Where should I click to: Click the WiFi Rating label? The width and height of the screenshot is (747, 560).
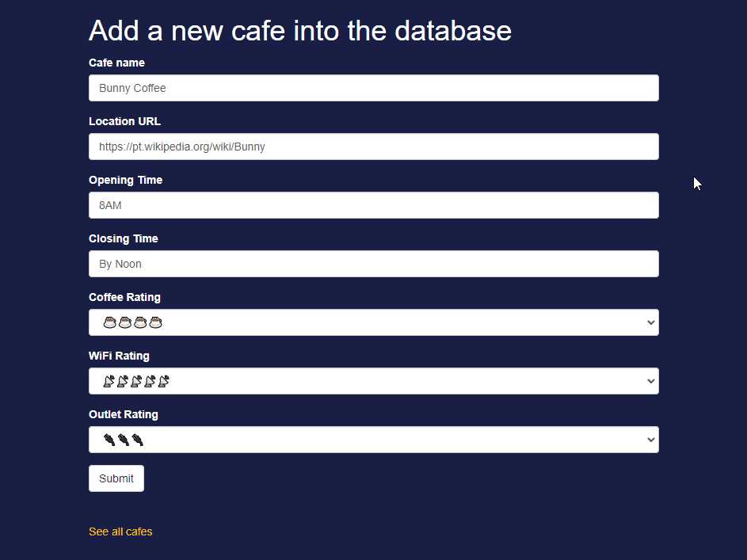pos(119,356)
